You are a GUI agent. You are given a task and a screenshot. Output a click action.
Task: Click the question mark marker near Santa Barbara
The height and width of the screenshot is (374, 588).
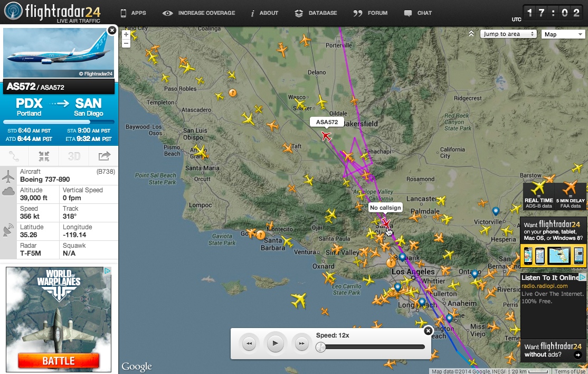tap(261, 235)
